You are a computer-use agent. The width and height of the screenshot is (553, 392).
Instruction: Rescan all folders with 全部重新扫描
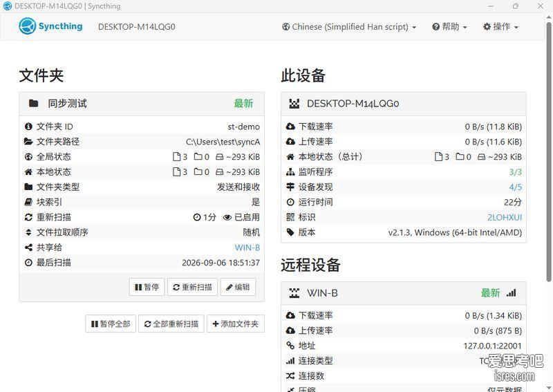171,324
